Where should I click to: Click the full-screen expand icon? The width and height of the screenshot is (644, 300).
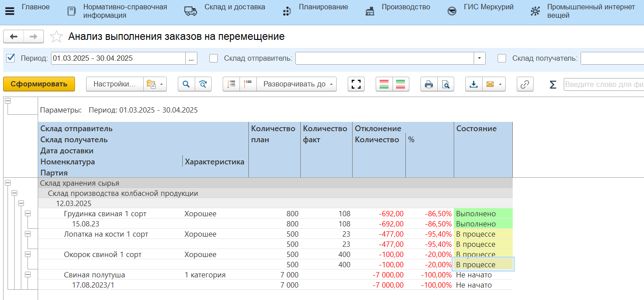point(356,84)
